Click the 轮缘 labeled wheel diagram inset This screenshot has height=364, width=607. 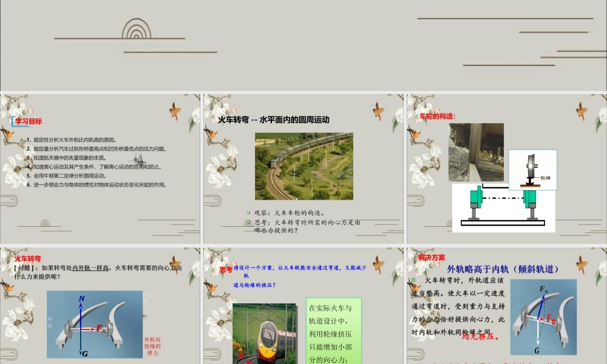(533, 169)
